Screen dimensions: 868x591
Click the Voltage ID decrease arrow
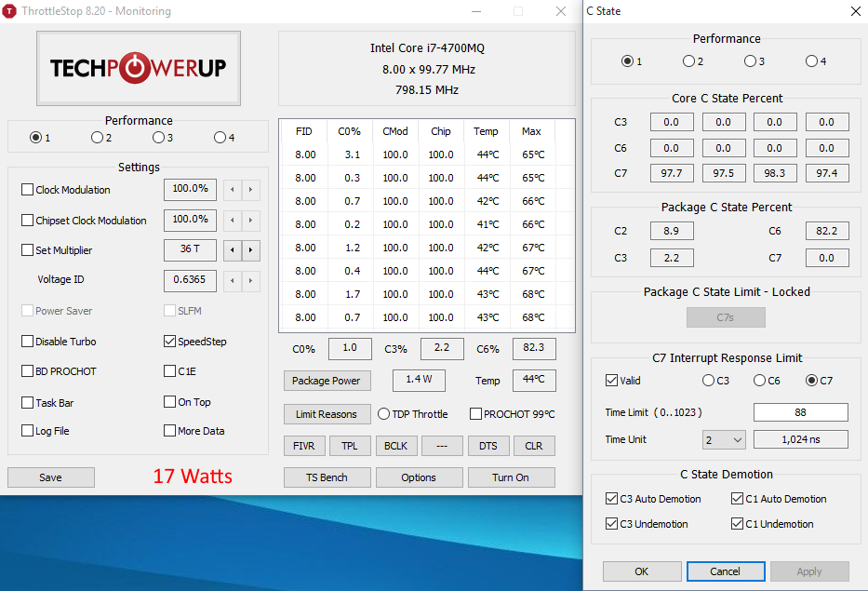tap(232, 280)
